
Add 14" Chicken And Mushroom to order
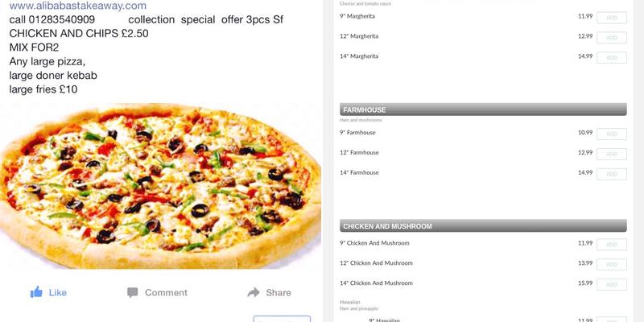tap(612, 285)
